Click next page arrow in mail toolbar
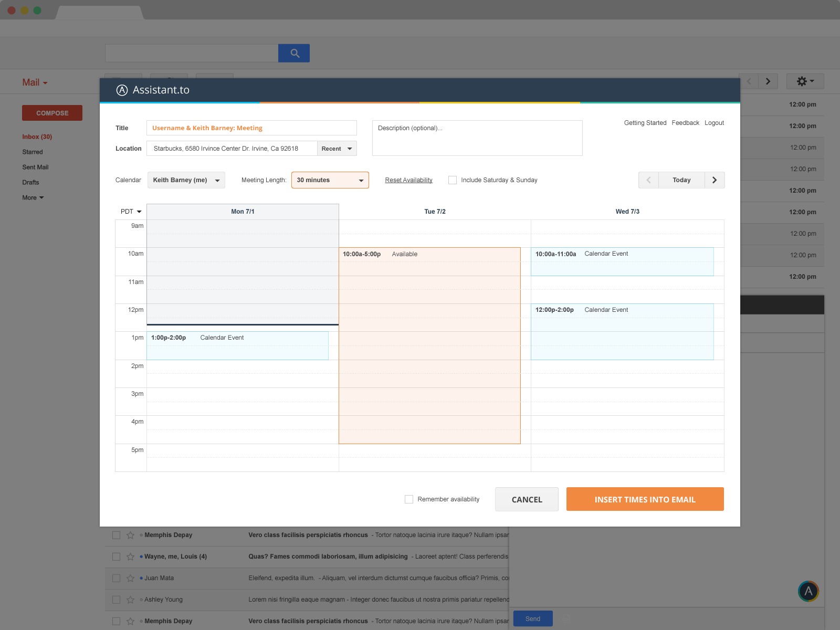Image resolution: width=840 pixels, height=630 pixels. click(x=768, y=81)
